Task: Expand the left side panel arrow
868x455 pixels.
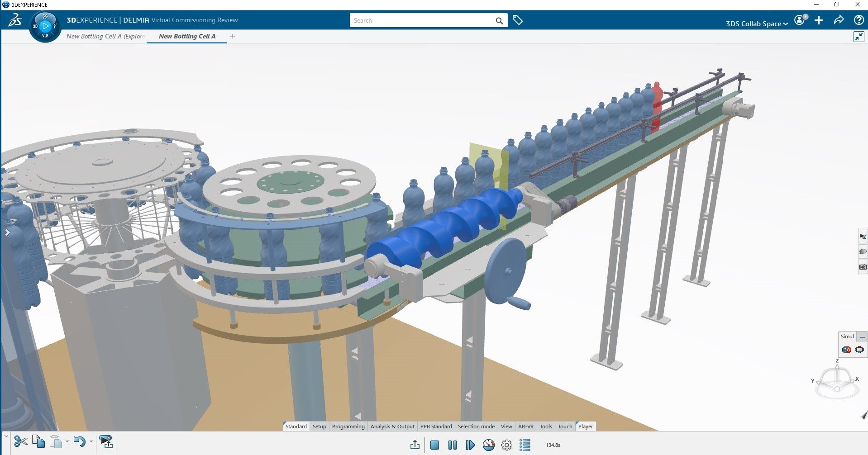Action: (7, 232)
